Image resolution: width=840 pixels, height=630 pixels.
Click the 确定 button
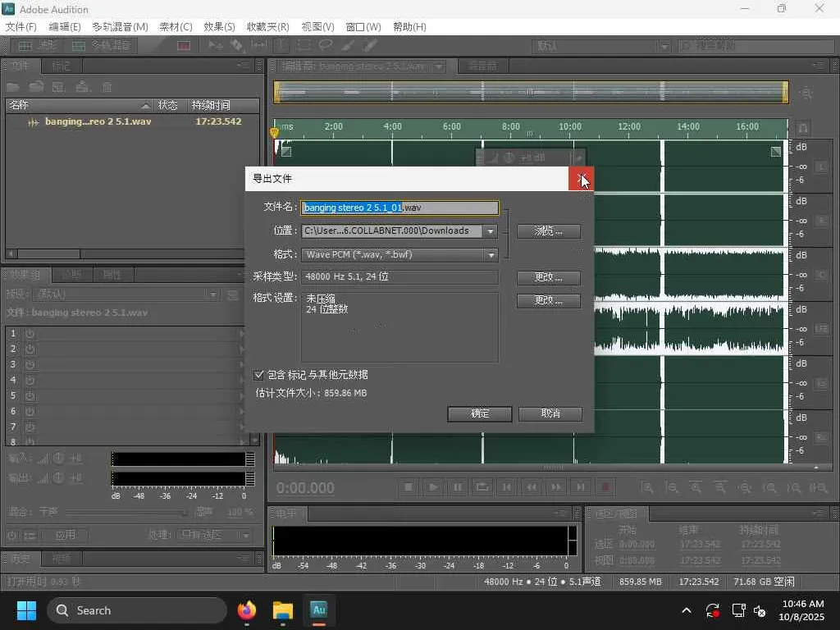point(480,414)
